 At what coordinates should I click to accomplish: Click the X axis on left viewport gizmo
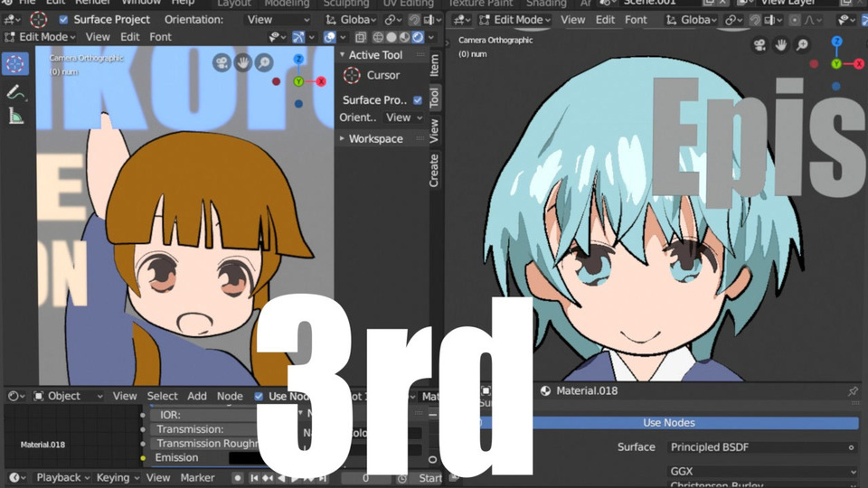pos(320,81)
